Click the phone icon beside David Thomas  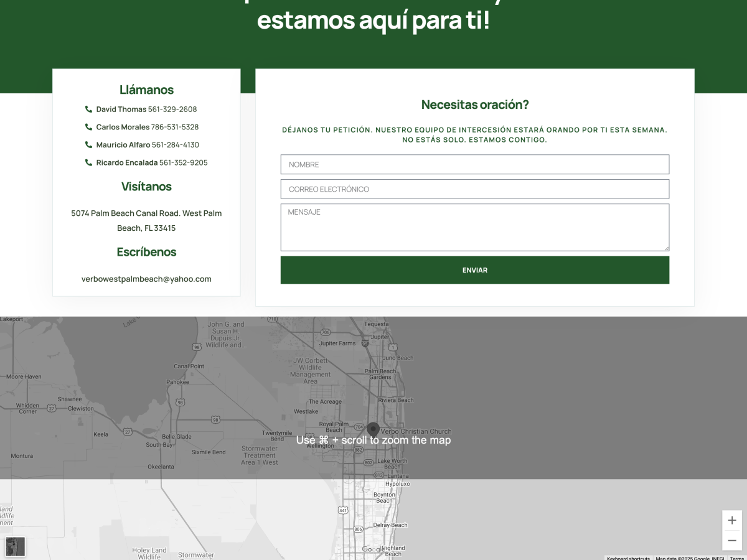pyautogui.click(x=88, y=109)
